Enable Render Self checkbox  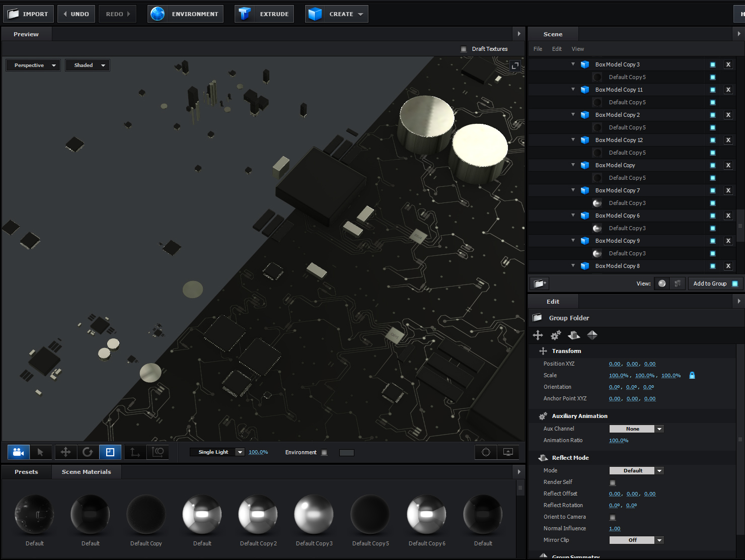click(x=613, y=482)
